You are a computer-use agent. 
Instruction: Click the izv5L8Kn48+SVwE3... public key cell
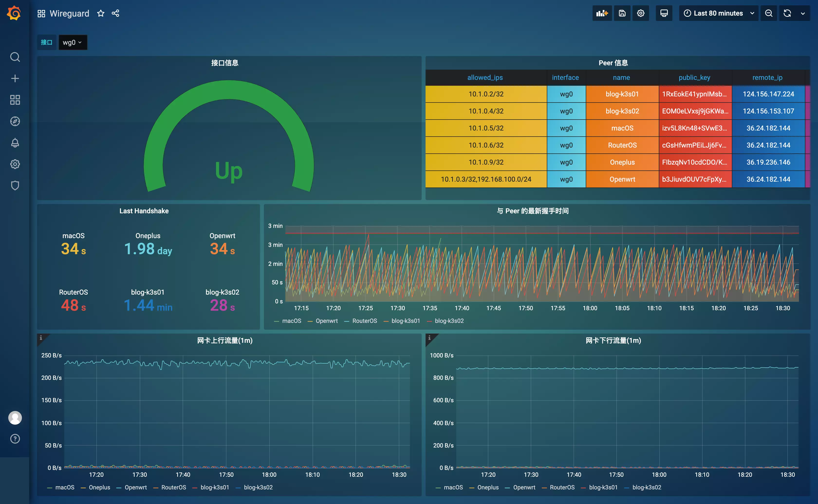(695, 128)
